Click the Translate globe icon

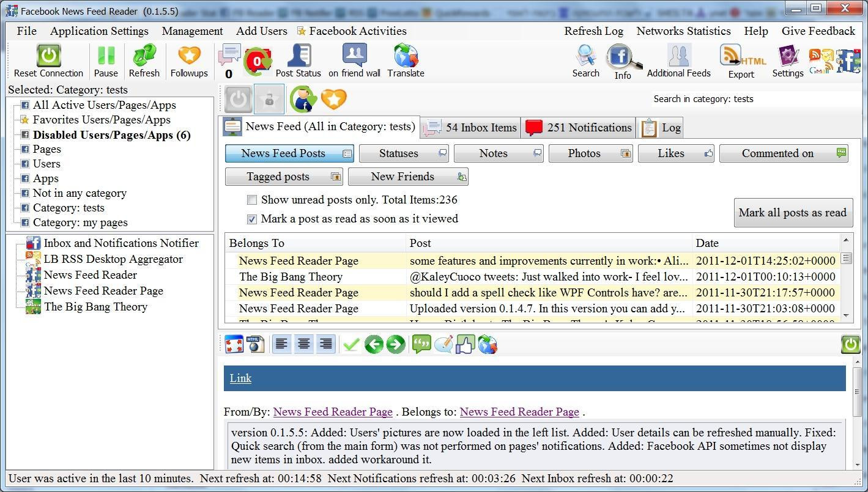pyautogui.click(x=406, y=55)
